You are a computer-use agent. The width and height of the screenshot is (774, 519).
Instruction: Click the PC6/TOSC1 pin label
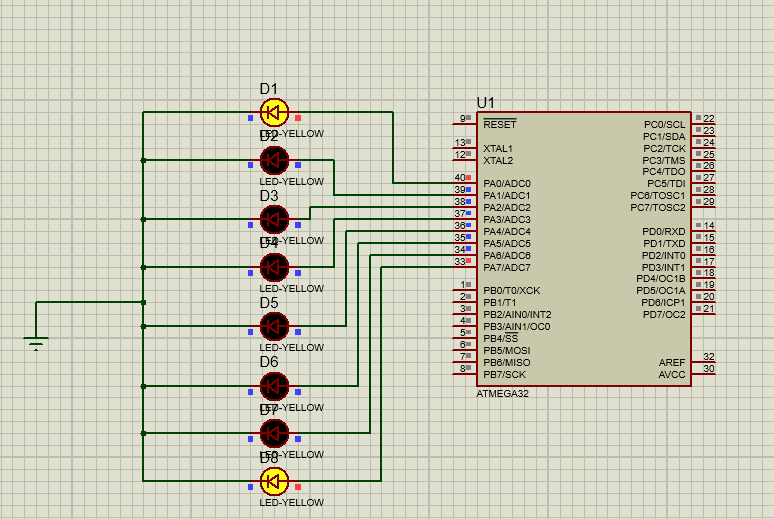click(658, 196)
